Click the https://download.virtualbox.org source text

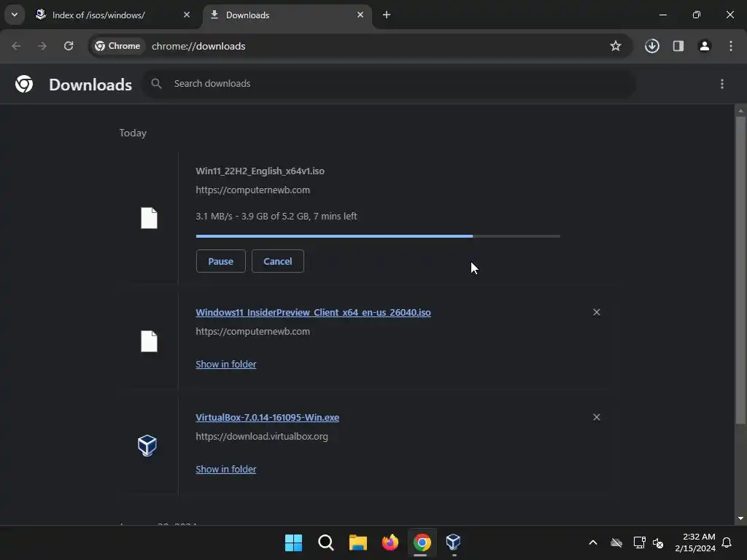(262, 437)
